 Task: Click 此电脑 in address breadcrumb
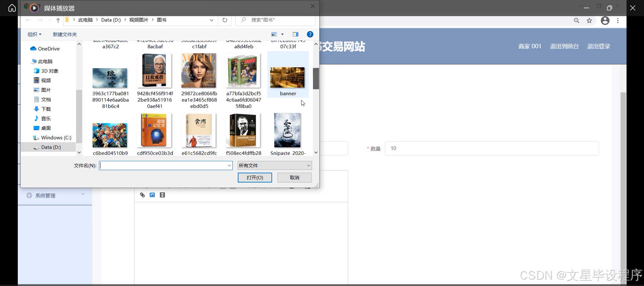pyautogui.click(x=85, y=20)
